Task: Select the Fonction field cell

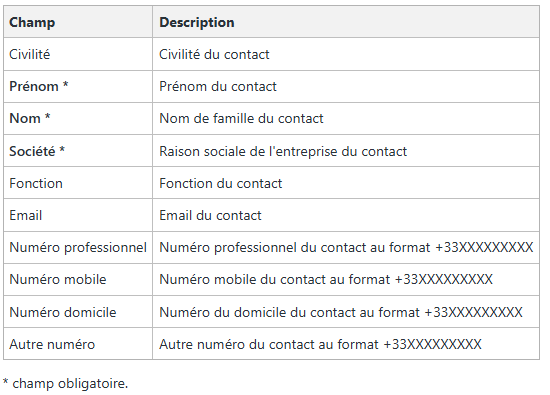Action: click(78, 183)
